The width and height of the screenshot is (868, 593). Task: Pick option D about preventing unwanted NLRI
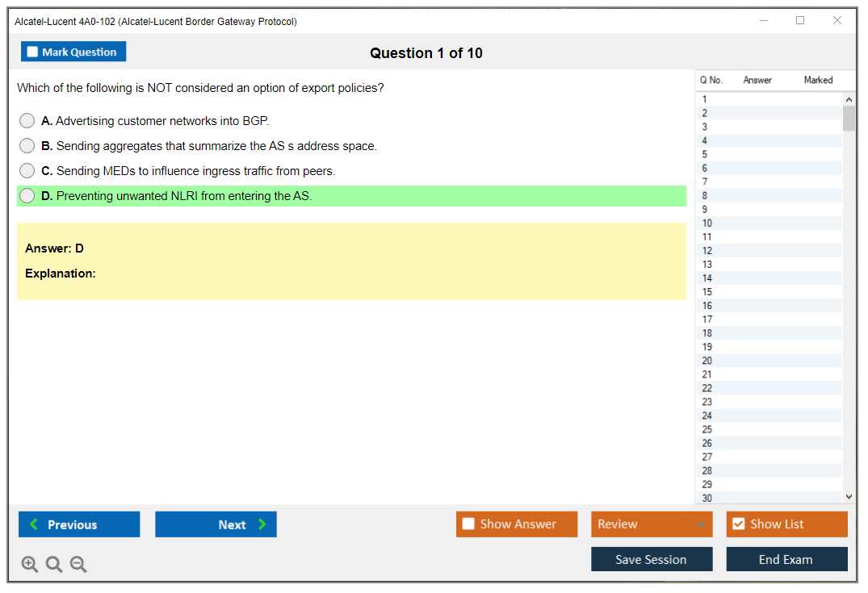(27, 196)
